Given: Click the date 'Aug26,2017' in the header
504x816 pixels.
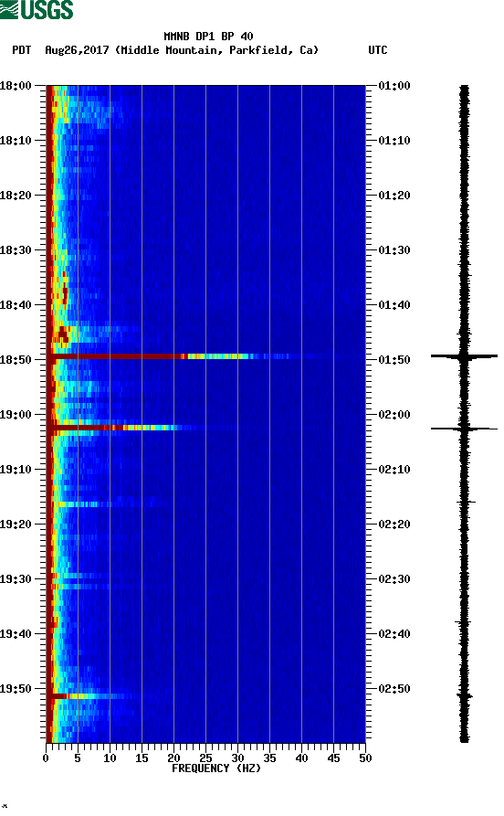Looking at the screenshot, I should 77,50.
